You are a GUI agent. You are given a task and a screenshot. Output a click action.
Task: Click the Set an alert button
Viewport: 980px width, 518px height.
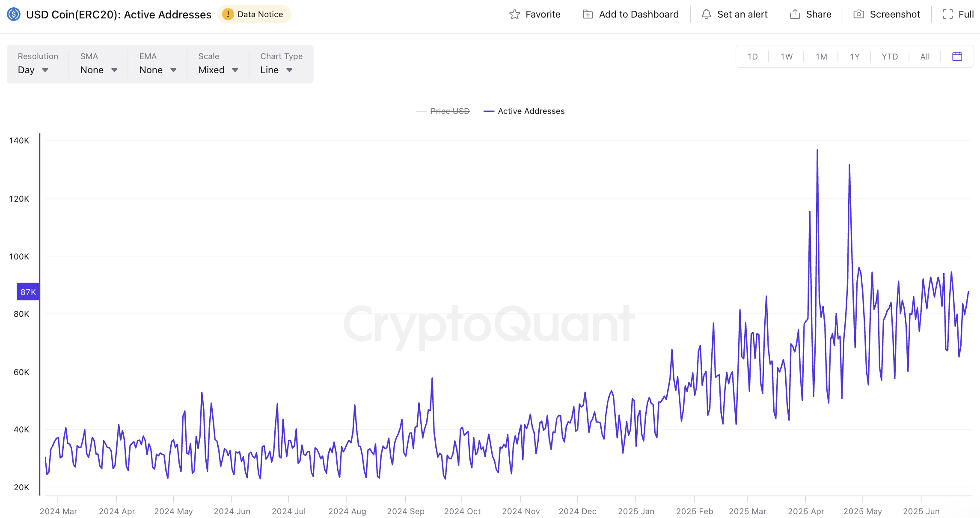tap(742, 15)
